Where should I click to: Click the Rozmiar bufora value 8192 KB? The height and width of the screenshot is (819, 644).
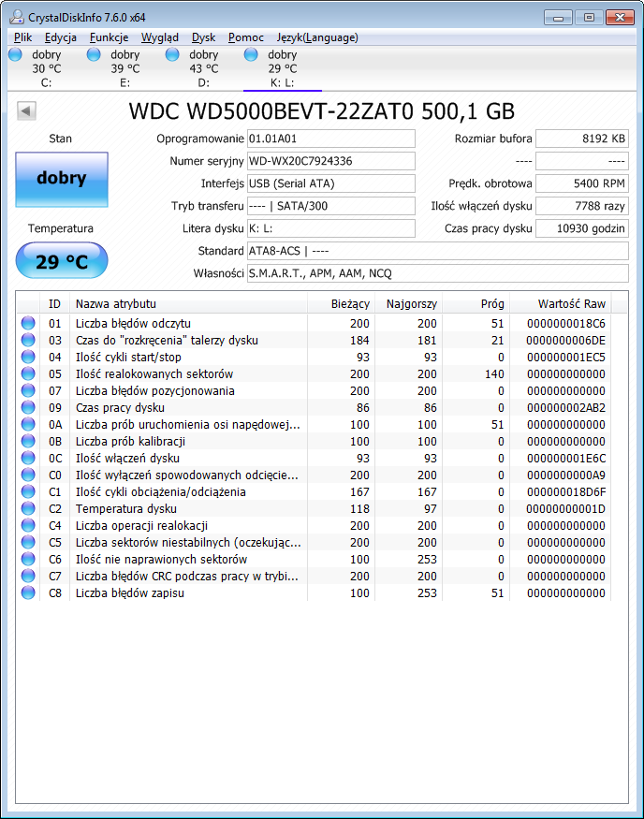pos(582,139)
